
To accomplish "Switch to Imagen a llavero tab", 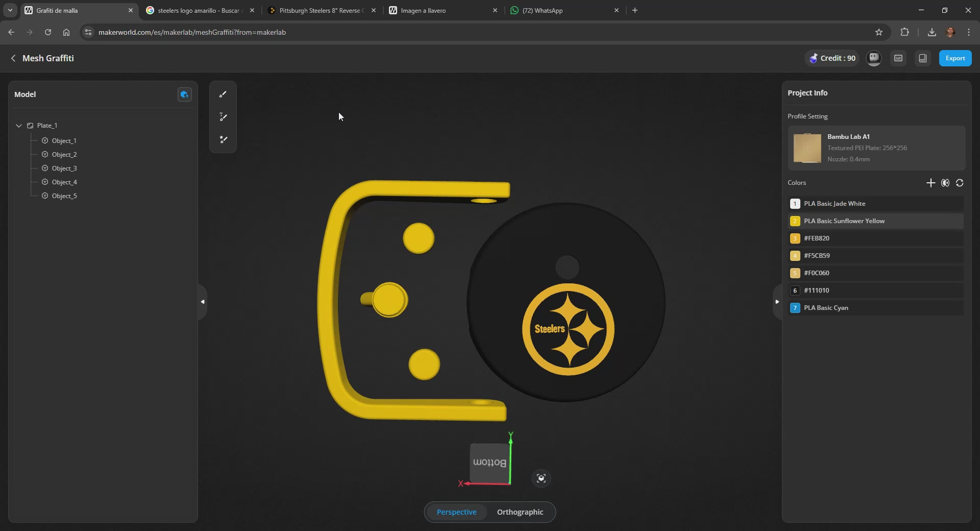I will pyautogui.click(x=442, y=10).
